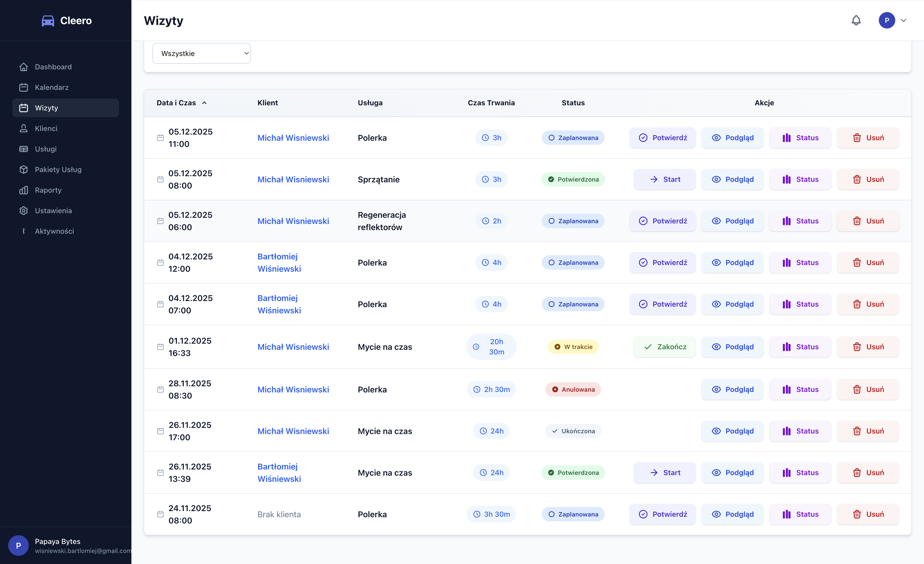Click the Aktywności icon in the sidebar
Screen dimensions: 924x564
[24, 231]
